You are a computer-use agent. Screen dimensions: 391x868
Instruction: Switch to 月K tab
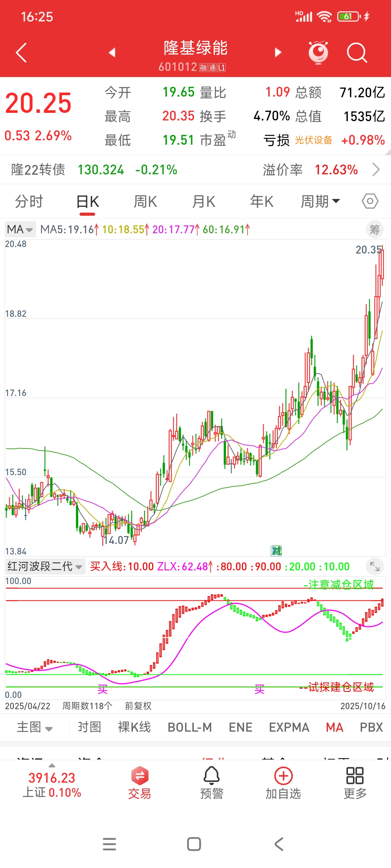pyautogui.click(x=204, y=201)
